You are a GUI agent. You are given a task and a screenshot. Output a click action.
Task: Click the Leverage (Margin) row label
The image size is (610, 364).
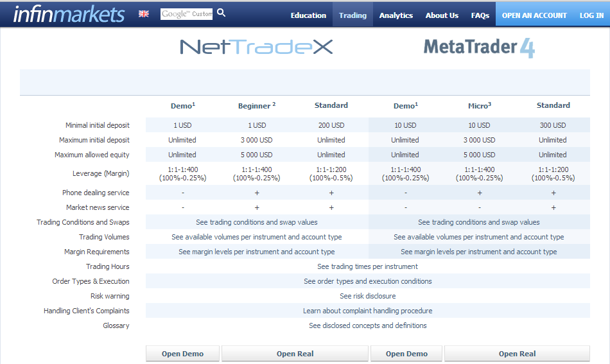pos(101,173)
